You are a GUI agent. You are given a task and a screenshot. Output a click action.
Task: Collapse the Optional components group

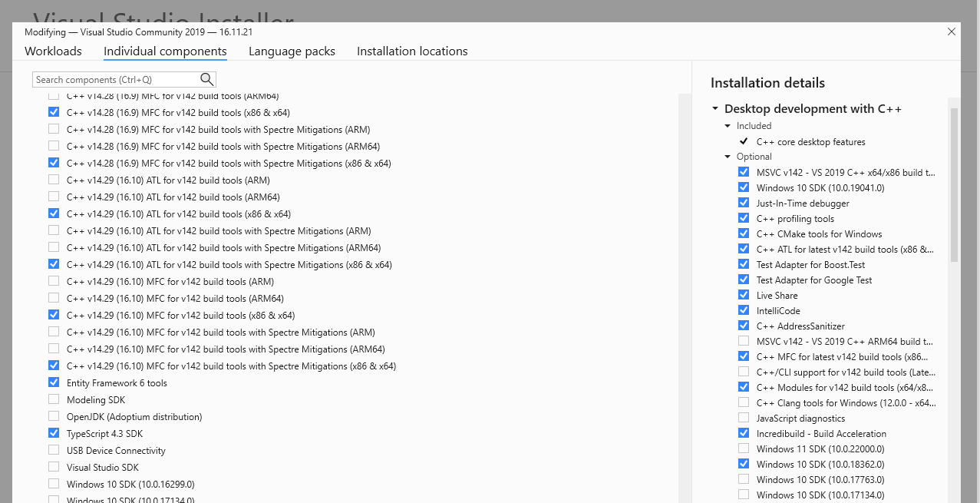728,157
